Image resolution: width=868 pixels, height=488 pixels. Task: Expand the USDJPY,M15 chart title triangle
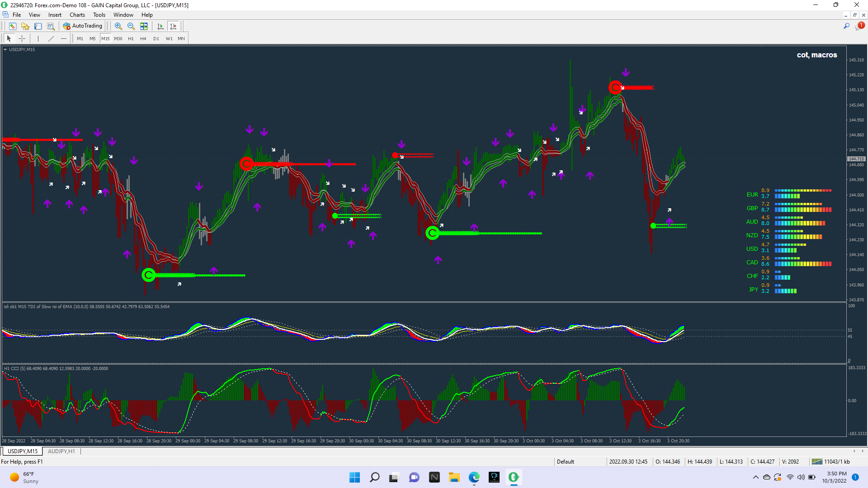pyautogui.click(x=5, y=50)
